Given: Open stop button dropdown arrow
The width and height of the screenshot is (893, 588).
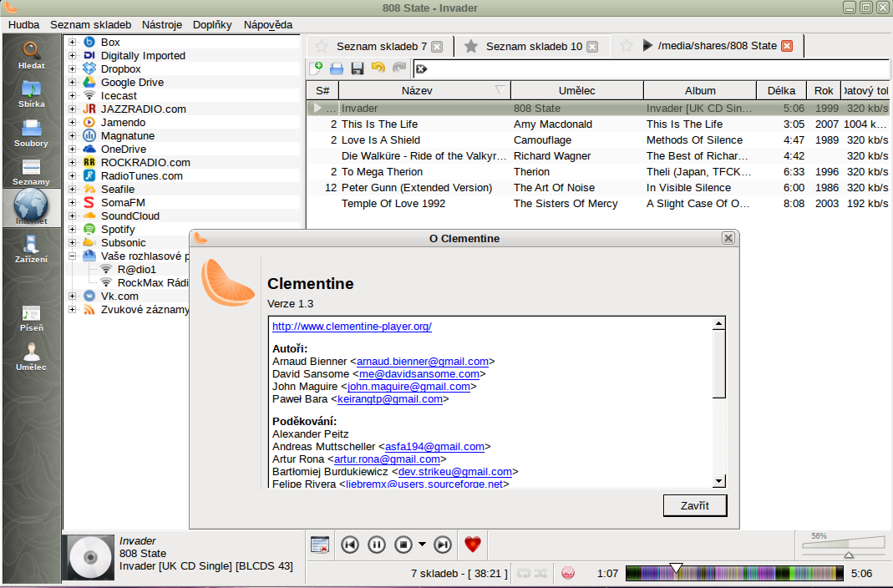Looking at the screenshot, I should point(422,545).
